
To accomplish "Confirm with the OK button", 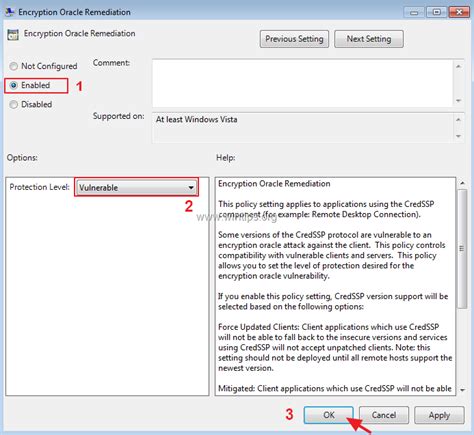I will pos(329,415).
